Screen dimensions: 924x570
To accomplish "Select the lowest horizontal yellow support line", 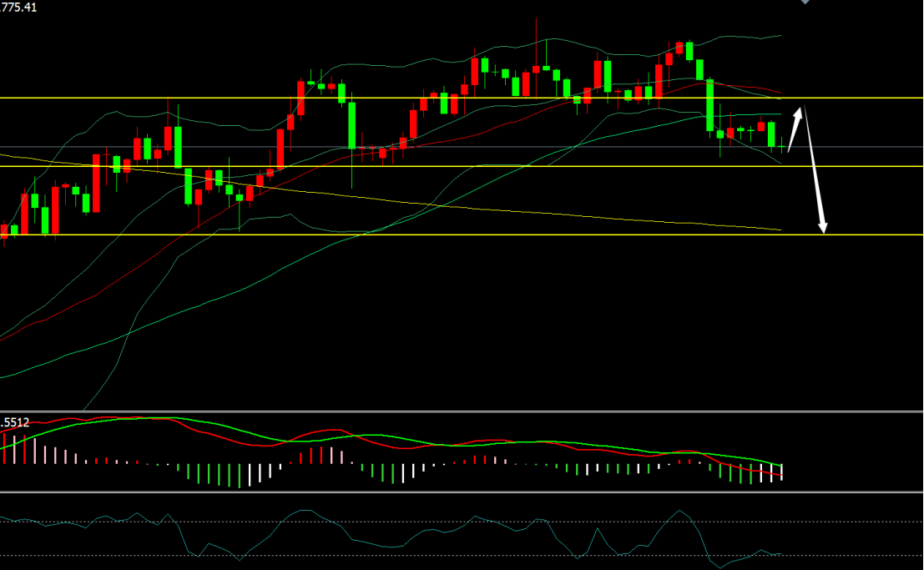I will [x=462, y=235].
